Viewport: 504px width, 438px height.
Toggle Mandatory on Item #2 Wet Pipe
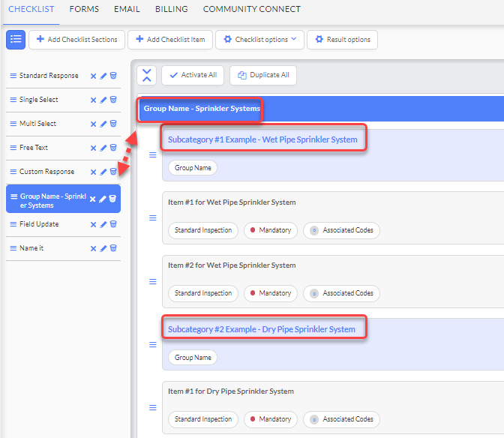(271, 293)
